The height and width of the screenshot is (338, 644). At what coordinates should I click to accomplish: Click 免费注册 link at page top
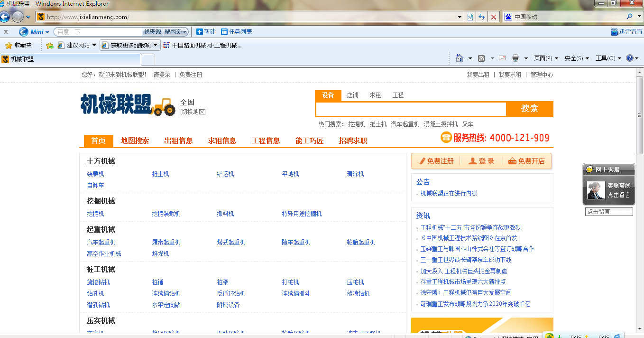click(x=191, y=75)
